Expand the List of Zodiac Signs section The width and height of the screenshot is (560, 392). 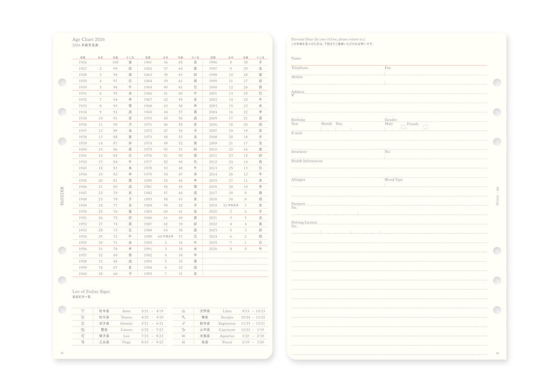[x=91, y=291]
